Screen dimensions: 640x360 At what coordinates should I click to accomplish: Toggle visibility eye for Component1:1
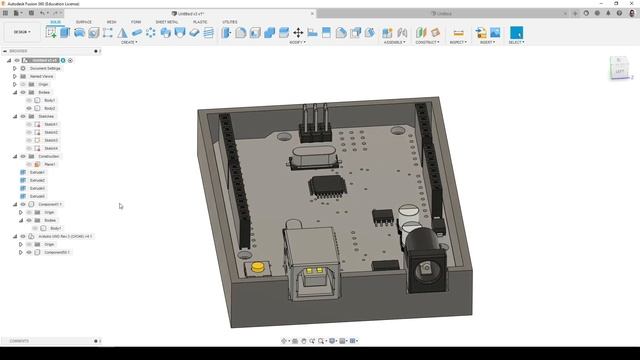click(23, 204)
